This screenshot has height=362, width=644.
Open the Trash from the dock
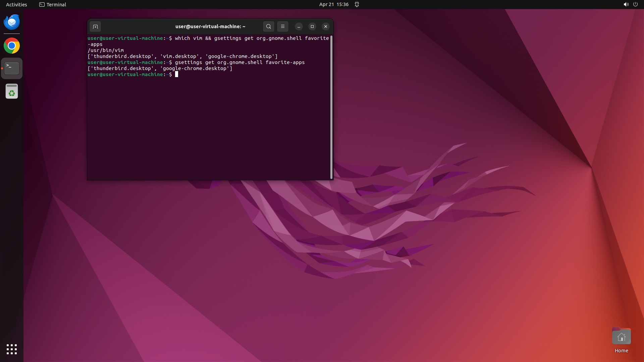[12, 91]
